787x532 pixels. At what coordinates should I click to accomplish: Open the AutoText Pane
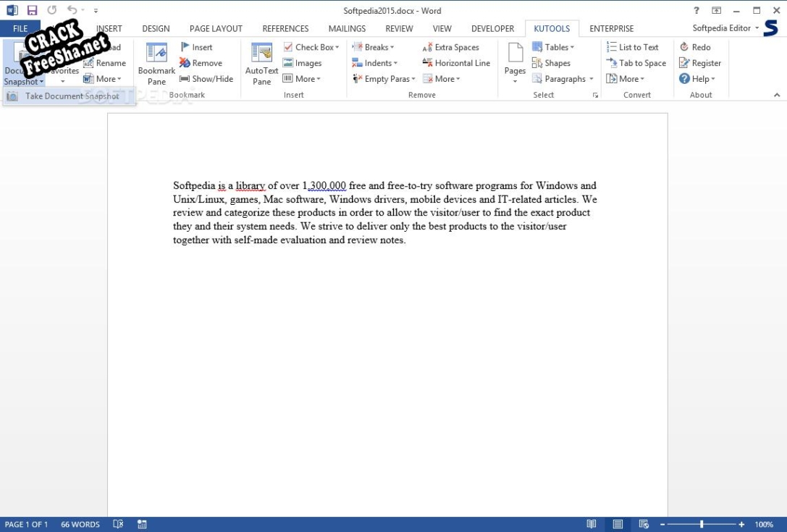261,62
